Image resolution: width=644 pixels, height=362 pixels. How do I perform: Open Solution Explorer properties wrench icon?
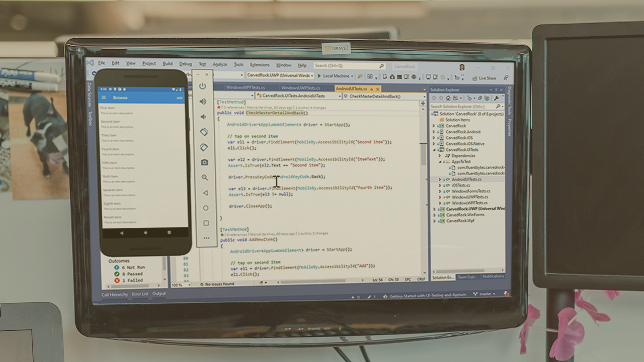(496, 98)
